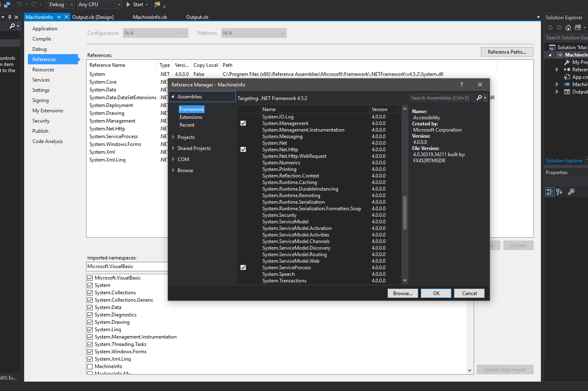The image size is (588, 391).
Task: Click the search magnifier in Reference Manager
Action: pyautogui.click(x=479, y=98)
